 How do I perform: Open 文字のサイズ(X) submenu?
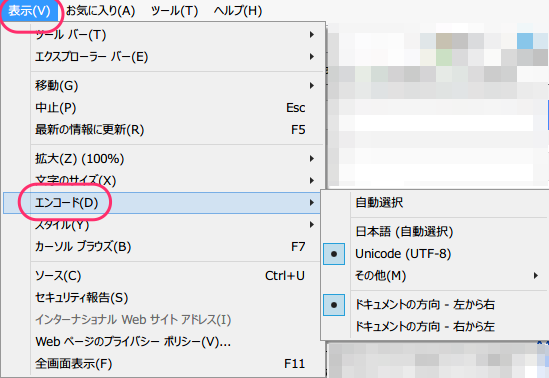point(163,181)
